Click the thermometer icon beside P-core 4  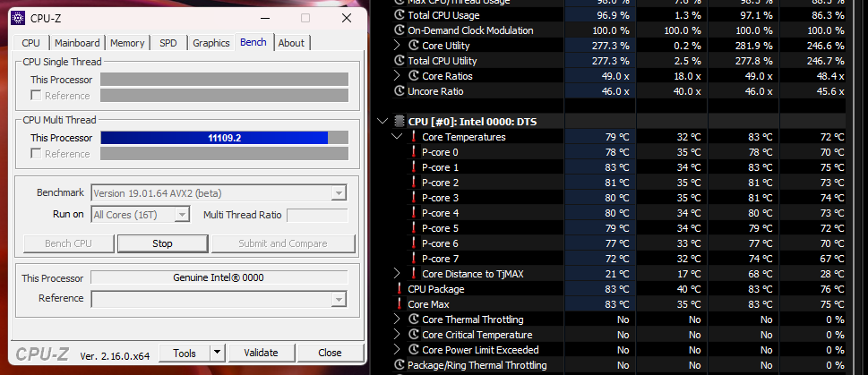pyautogui.click(x=414, y=212)
